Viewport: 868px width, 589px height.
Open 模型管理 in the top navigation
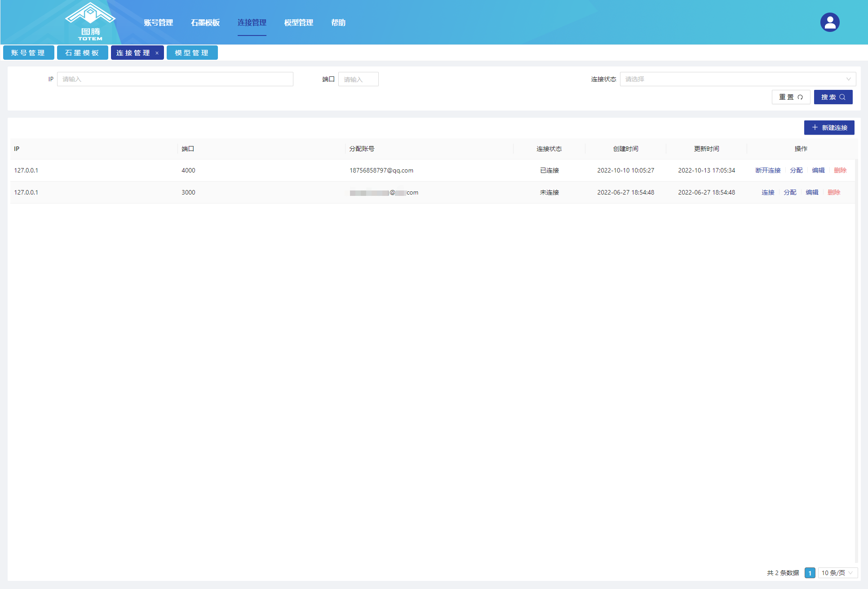point(298,22)
